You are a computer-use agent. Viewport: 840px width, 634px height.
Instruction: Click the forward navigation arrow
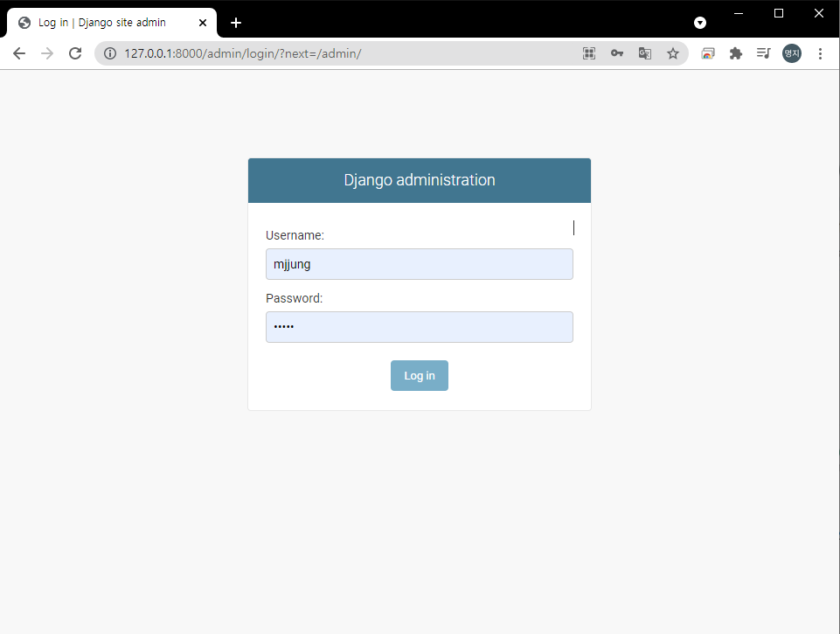(x=47, y=53)
